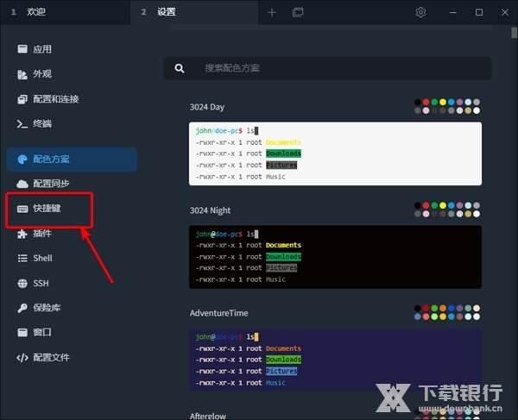
Task: Click the 窗口 window icon
Action: [x=22, y=332]
